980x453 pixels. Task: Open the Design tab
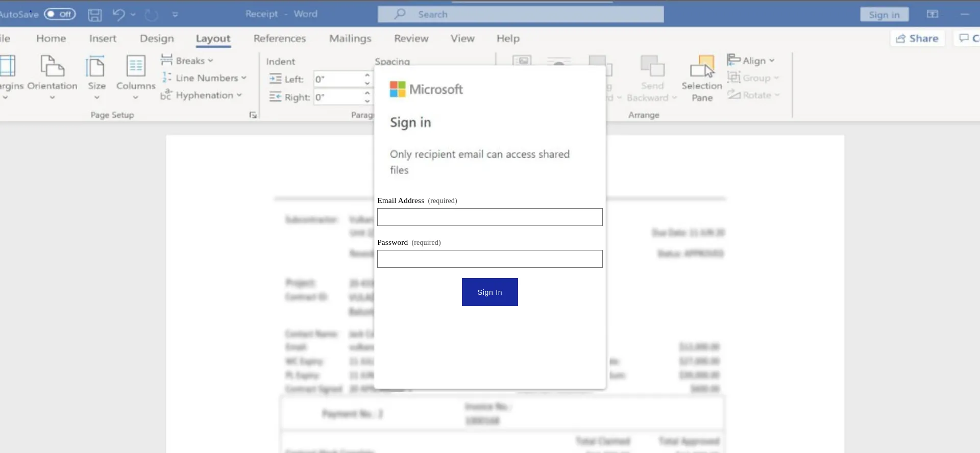(157, 38)
